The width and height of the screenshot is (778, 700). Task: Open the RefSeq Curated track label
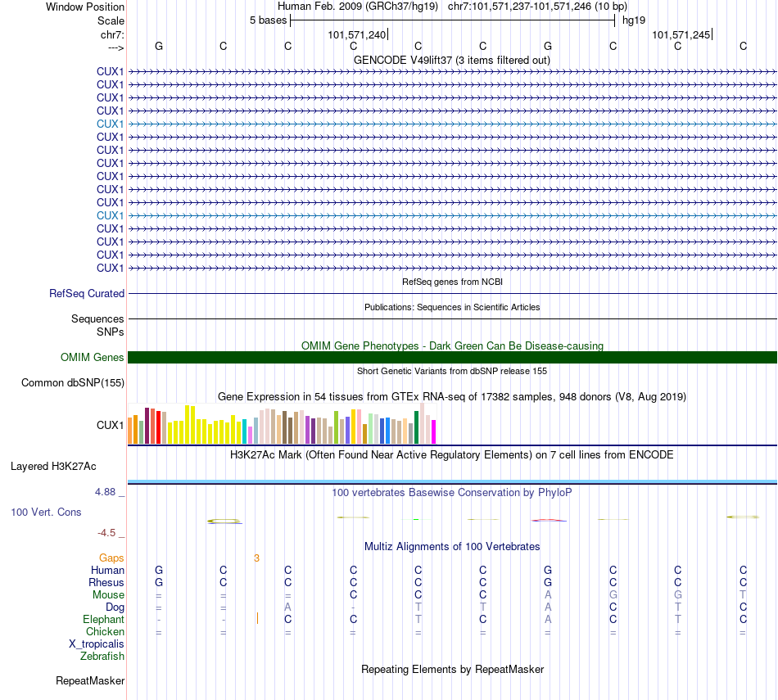click(x=87, y=293)
